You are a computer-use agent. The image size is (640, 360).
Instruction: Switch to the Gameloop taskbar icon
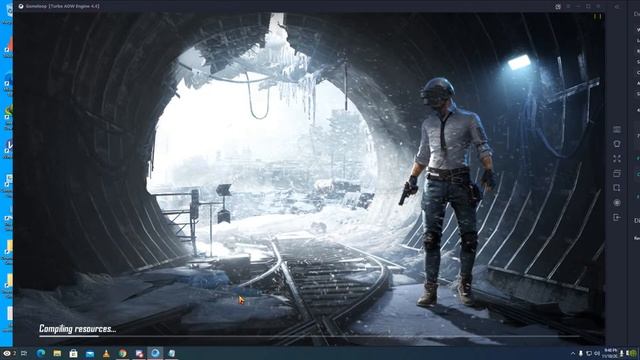click(155, 353)
